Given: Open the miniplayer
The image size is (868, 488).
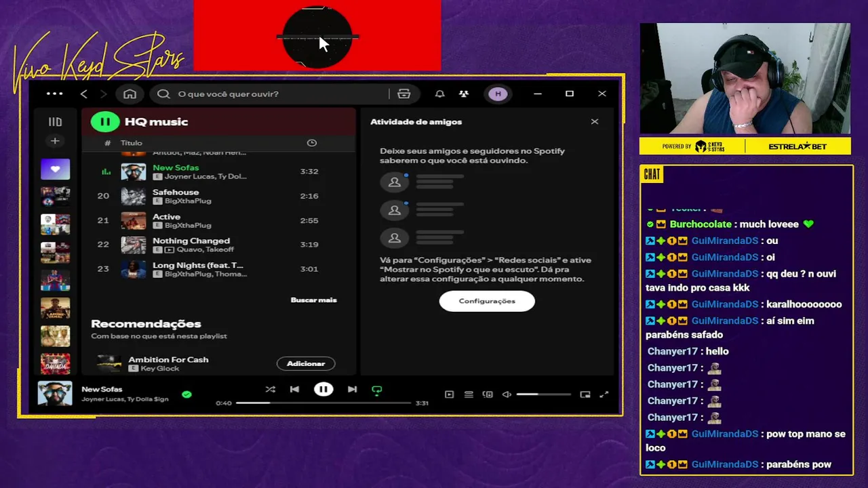Looking at the screenshot, I should click(585, 394).
